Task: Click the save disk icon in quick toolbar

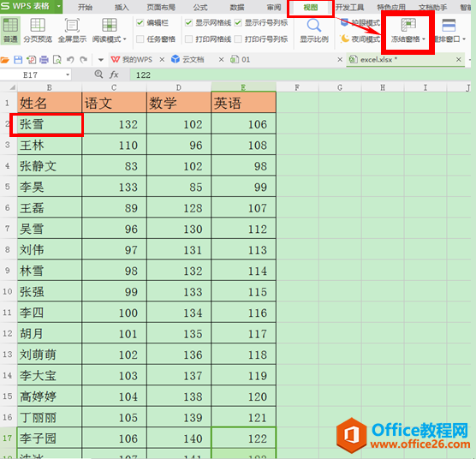Action: 18,60
